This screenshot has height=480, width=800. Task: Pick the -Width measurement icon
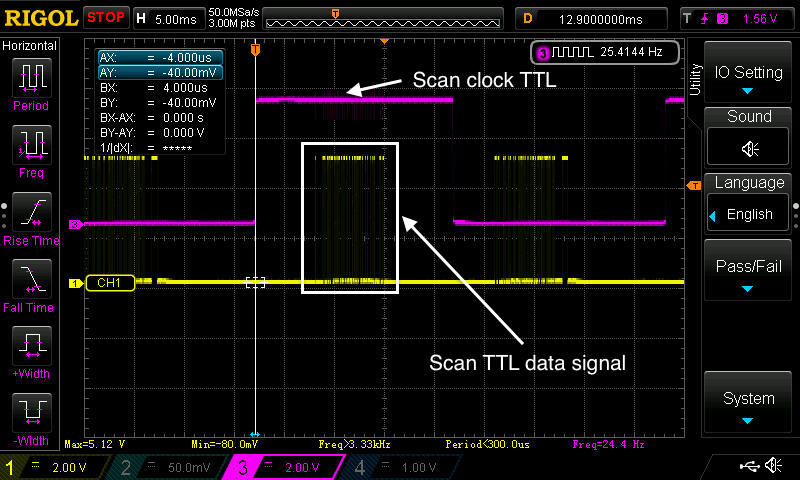29,416
